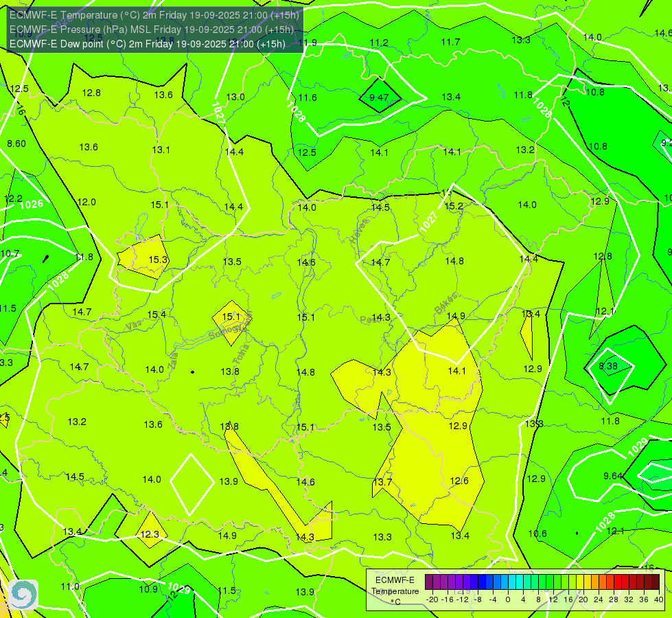Select the ECMWF-E Temperature 2m layer label
Viewport: 672px width, 618px height.
154,15
